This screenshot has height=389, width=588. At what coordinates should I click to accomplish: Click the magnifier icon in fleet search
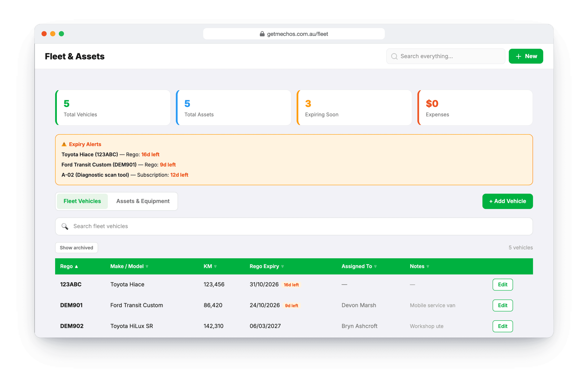tap(65, 226)
